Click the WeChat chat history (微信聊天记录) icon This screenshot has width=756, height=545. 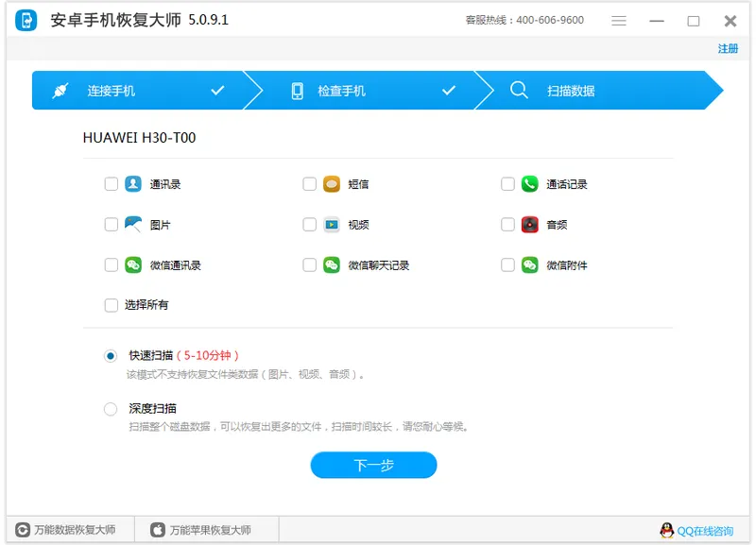click(332, 265)
